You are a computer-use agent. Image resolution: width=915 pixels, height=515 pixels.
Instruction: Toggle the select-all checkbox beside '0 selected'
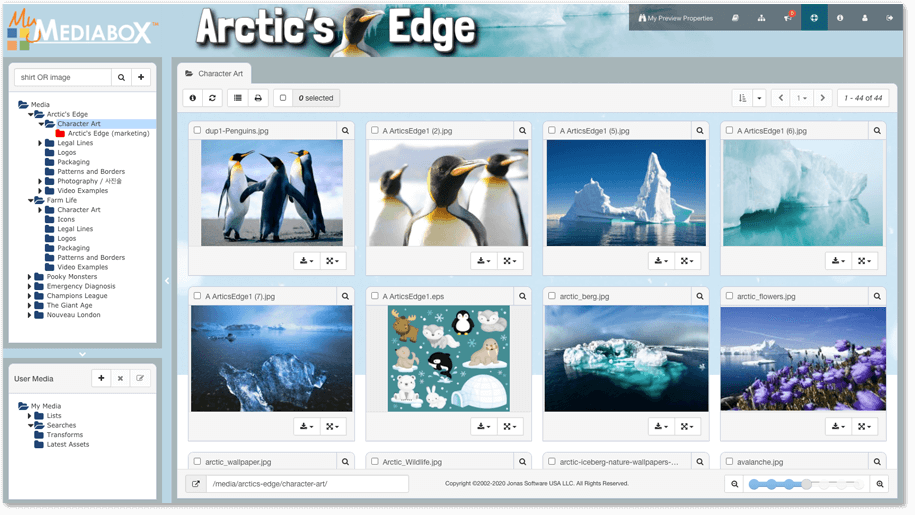tap(283, 98)
